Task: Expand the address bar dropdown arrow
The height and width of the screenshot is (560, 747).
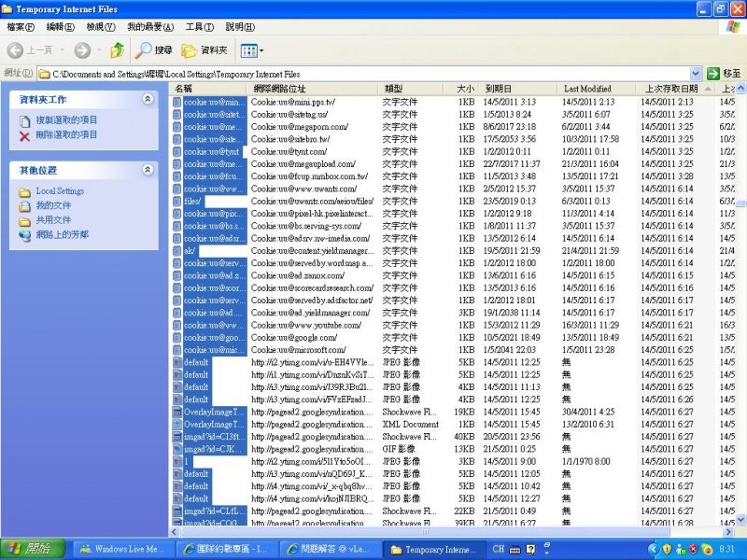Action: [x=694, y=73]
